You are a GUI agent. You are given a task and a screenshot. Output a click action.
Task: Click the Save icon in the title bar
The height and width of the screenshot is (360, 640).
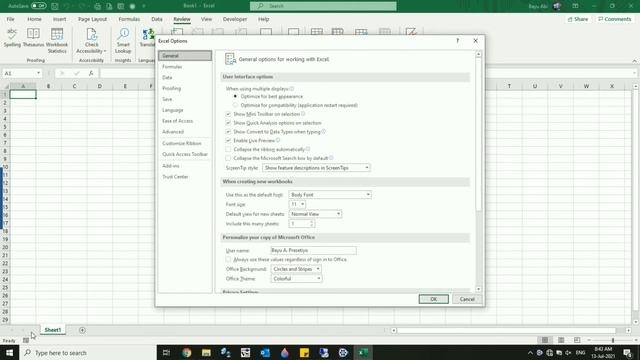[x=55, y=6]
